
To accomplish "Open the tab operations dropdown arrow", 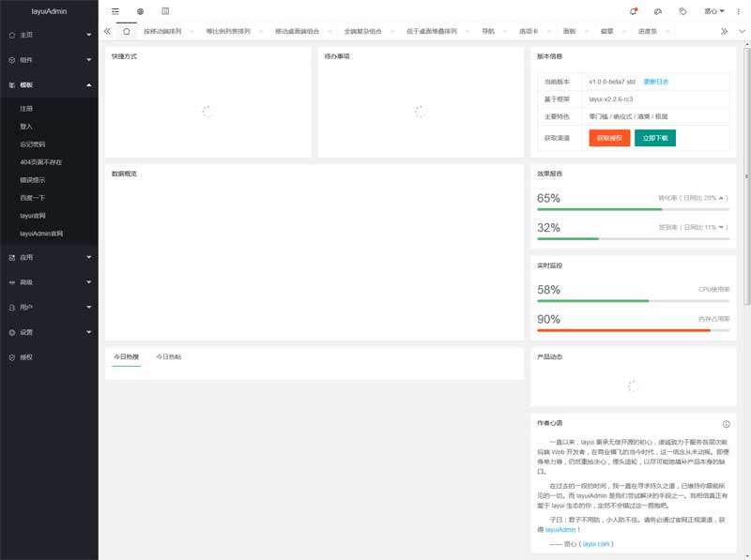I will pos(742,31).
